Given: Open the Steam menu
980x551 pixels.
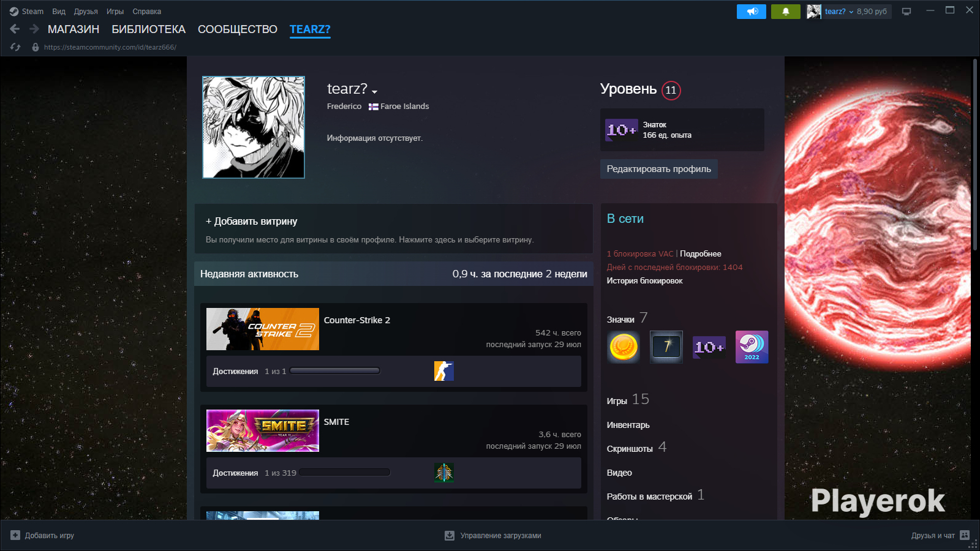Looking at the screenshot, I should click(x=33, y=12).
